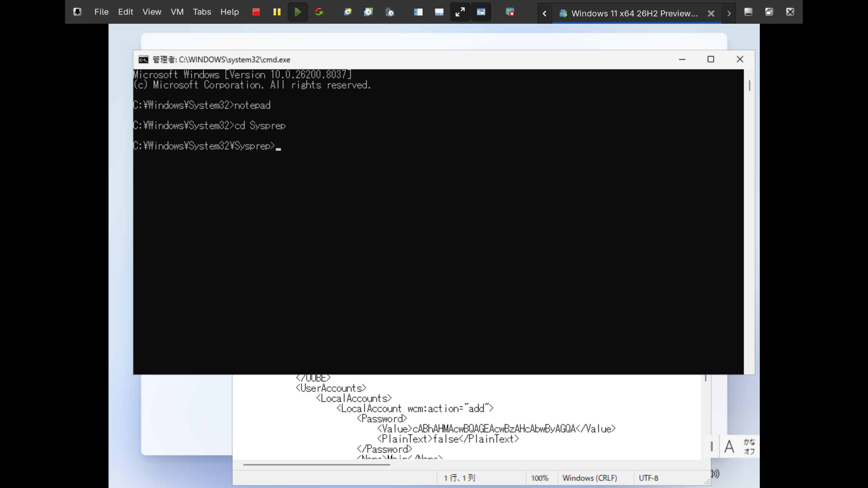Image resolution: width=868 pixels, height=488 pixels.
Task: Toggle the thumbnail bar view icon
Action: (439, 12)
